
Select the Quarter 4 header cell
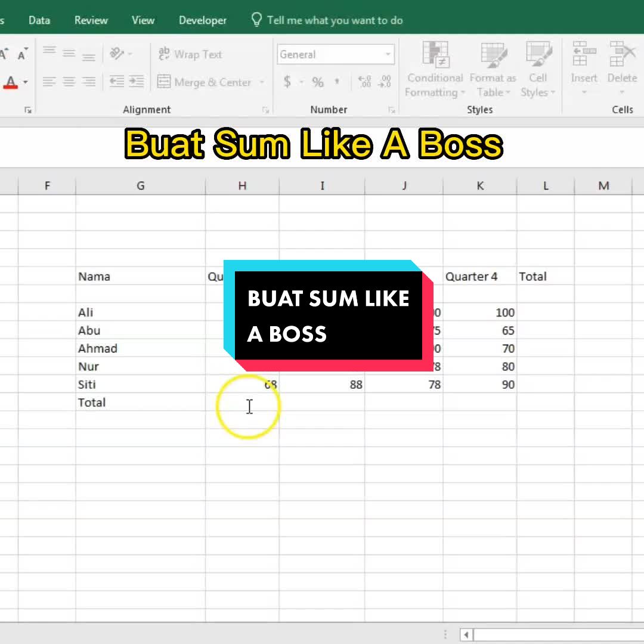479,277
